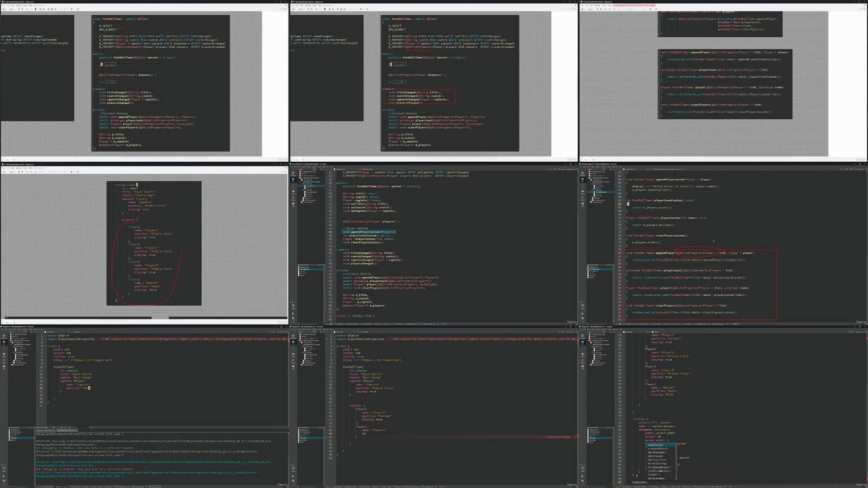Open Projects mode in footballteam.h header window
The width and height of the screenshot is (868, 488).
coord(293,198)
